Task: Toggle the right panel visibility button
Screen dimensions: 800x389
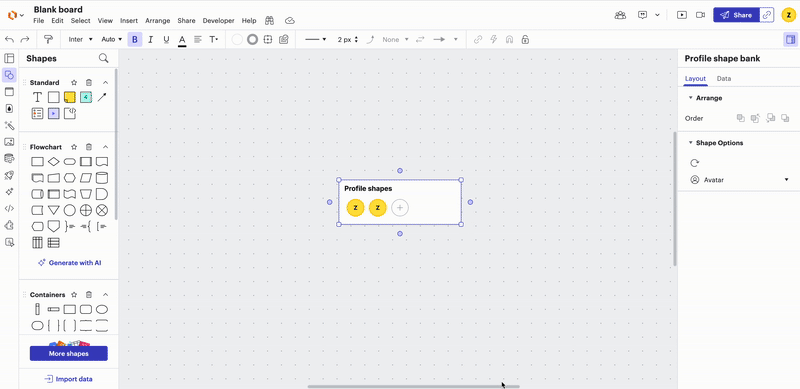Action: [x=790, y=39]
